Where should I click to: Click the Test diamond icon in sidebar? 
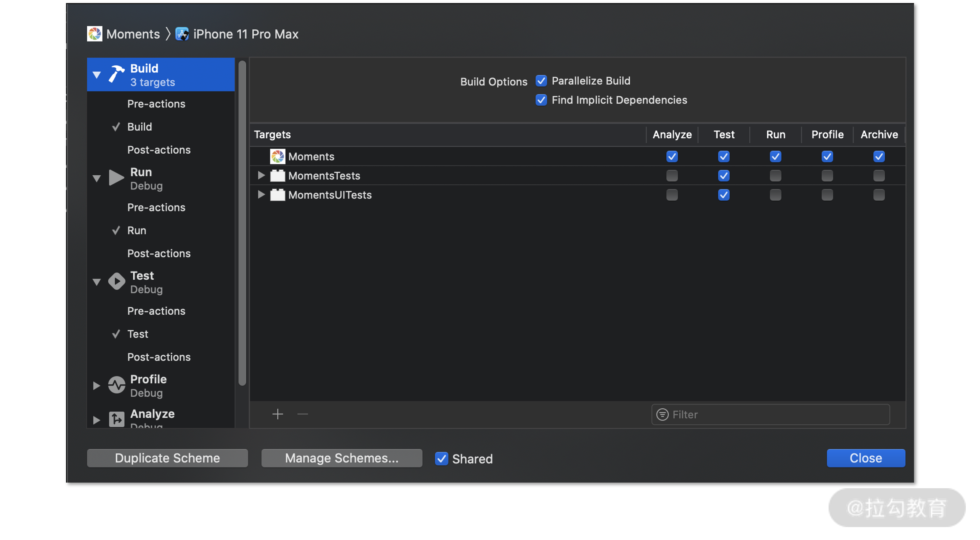(x=116, y=281)
